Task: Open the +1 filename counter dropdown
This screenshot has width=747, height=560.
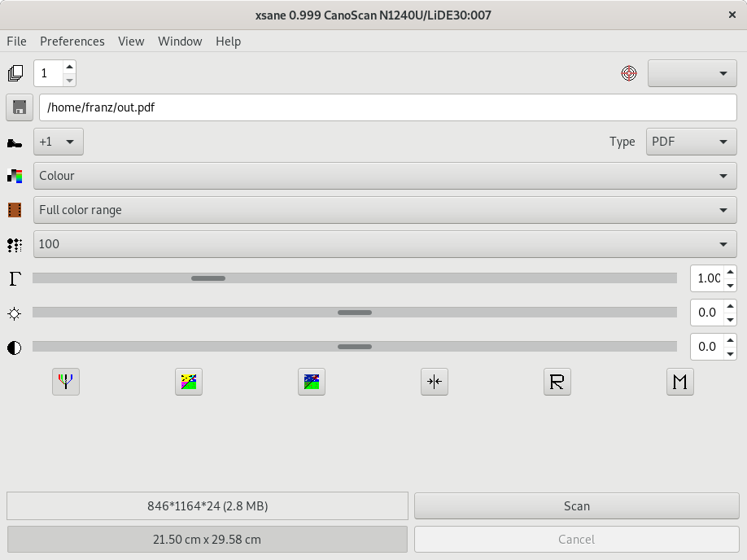Action: [x=59, y=142]
